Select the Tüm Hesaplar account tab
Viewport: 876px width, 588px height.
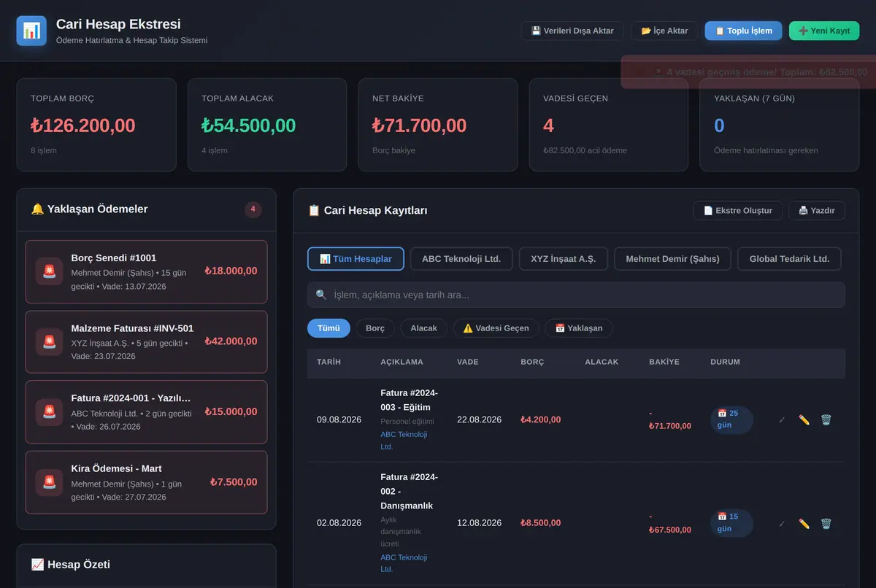coord(356,259)
